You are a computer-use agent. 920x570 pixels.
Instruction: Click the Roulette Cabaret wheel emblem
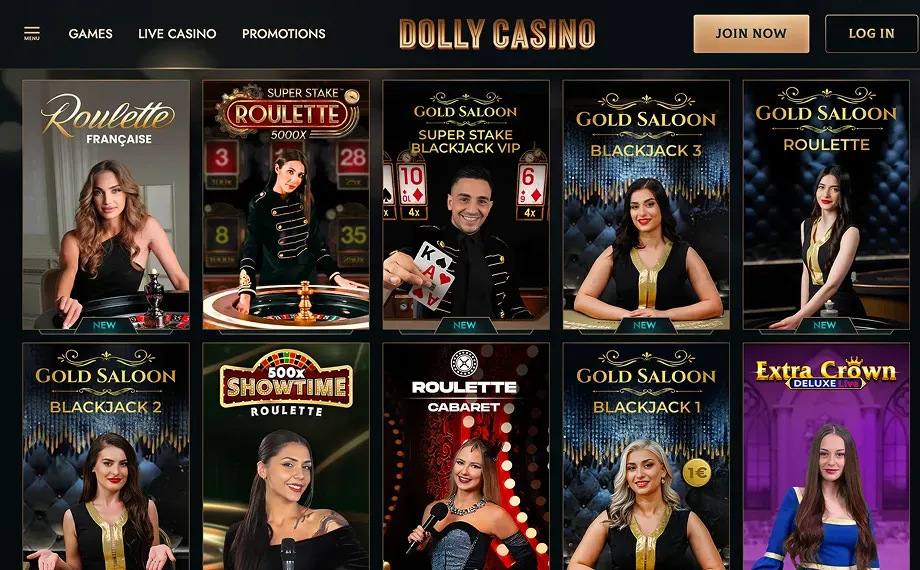(x=464, y=363)
